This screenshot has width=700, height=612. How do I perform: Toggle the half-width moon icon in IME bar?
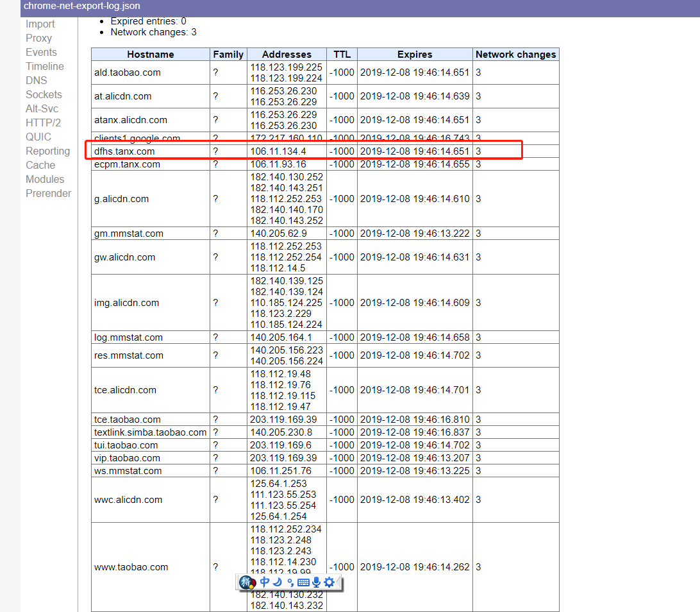(x=278, y=582)
